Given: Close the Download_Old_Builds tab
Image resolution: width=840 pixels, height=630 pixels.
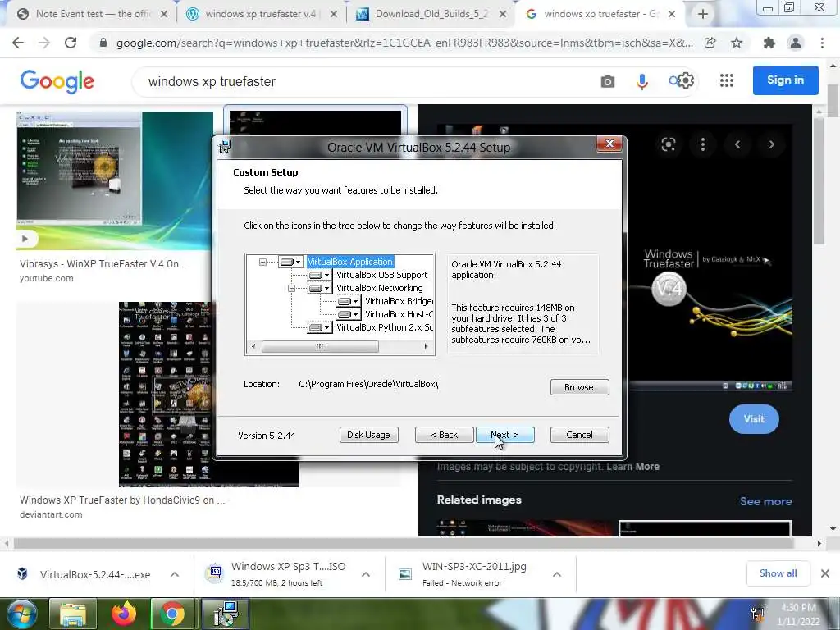Looking at the screenshot, I should pos(503,15).
